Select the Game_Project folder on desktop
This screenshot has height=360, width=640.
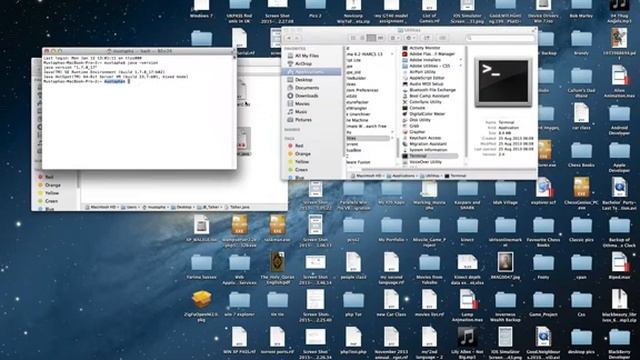(x=543, y=304)
